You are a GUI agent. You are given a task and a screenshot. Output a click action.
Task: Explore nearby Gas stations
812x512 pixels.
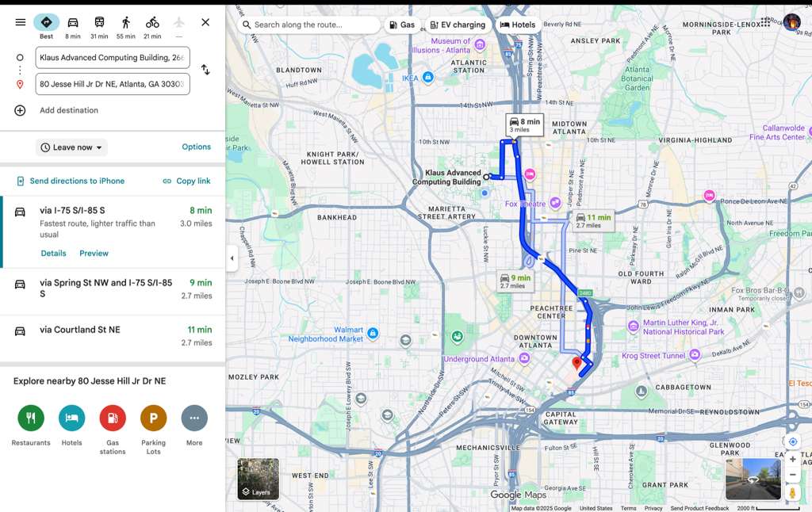pyautogui.click(x=113, y=418)
